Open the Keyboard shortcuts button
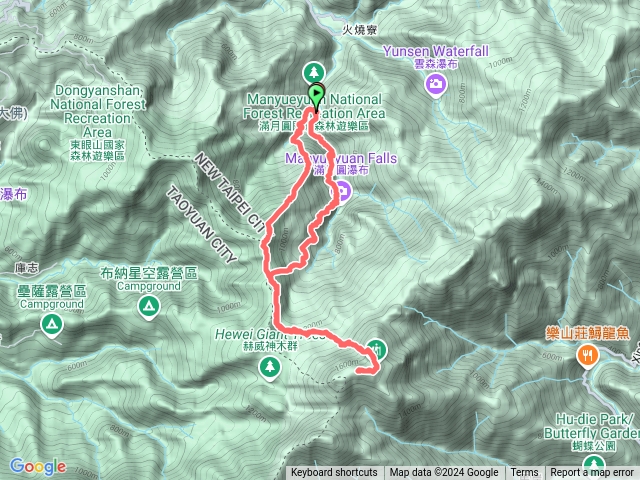The width and height of the screenshot is (640, 480). click(334, 473)
